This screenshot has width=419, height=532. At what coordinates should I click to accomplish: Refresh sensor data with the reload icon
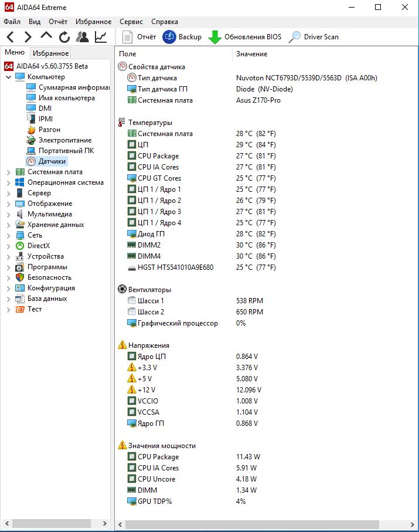[x=64, y=36]
